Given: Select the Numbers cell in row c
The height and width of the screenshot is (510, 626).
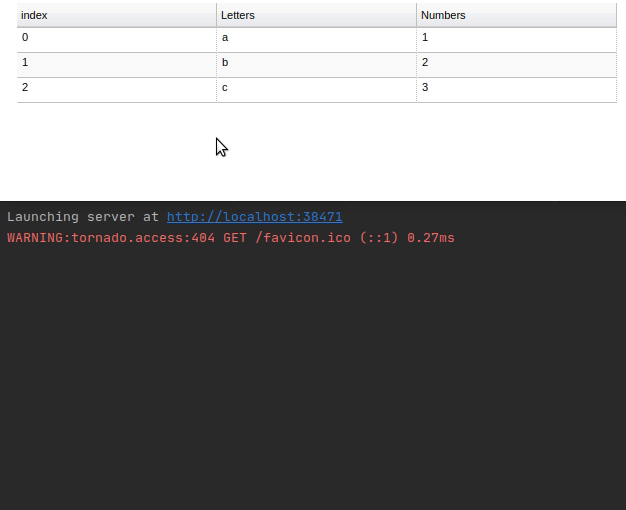Looking at the screenshot, I should pos(517,90).
